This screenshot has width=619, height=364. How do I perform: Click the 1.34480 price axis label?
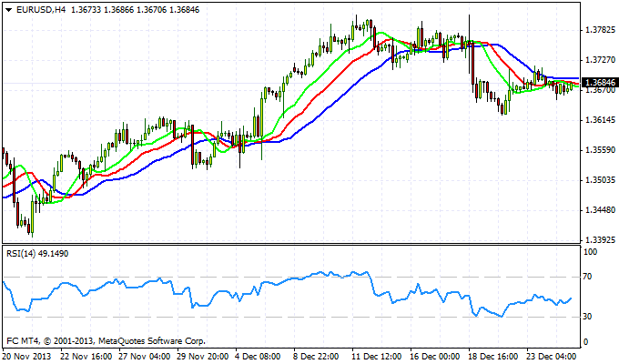(x=601, y=210)
